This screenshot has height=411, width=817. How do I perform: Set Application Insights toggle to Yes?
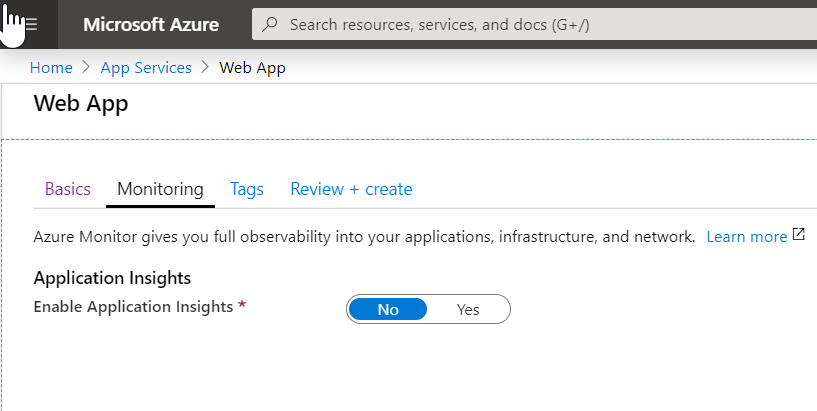click(468, 310)
